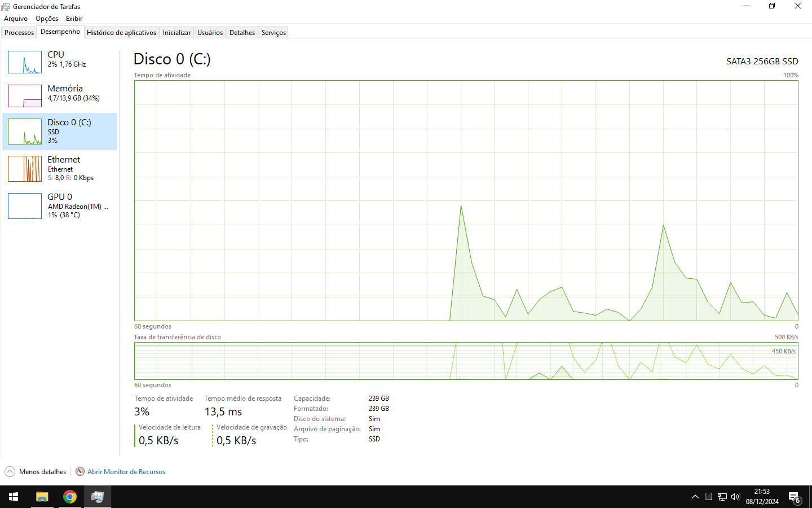The image size is (812, 508).
Task: Open the Exibir menu
Action: pyautogui.click(x=74, y=19)
